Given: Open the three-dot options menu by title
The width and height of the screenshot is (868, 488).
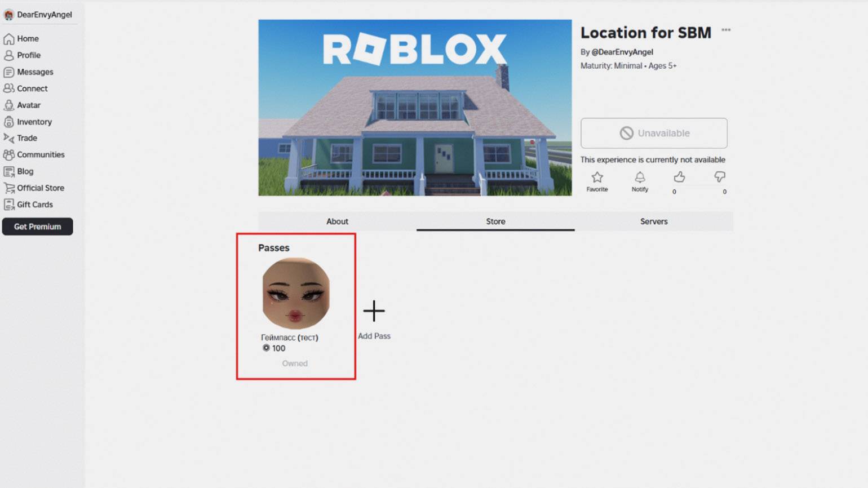Looking at the screenshot, I should click(726, 30).
